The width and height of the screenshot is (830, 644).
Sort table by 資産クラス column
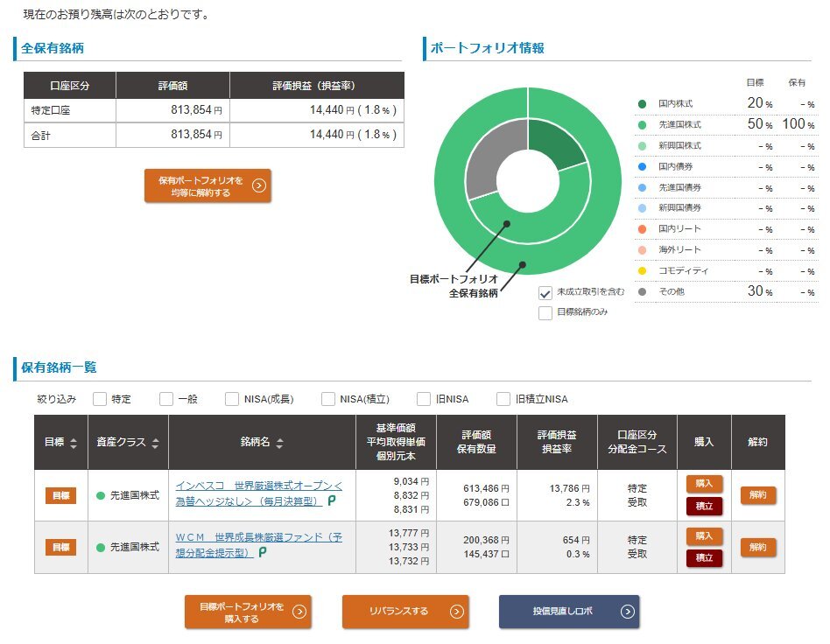click(155, 443)
